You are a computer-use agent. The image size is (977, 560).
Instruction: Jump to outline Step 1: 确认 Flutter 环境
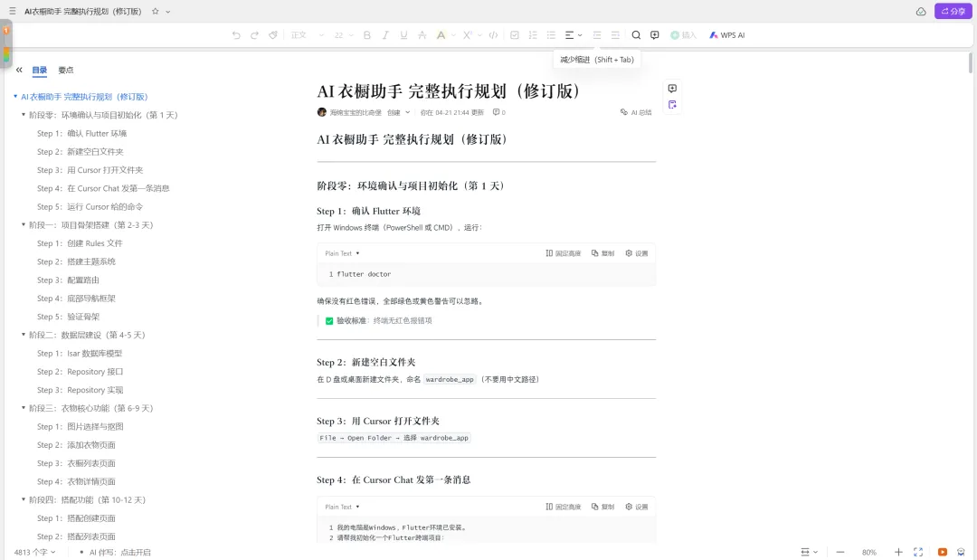[81, 133]
